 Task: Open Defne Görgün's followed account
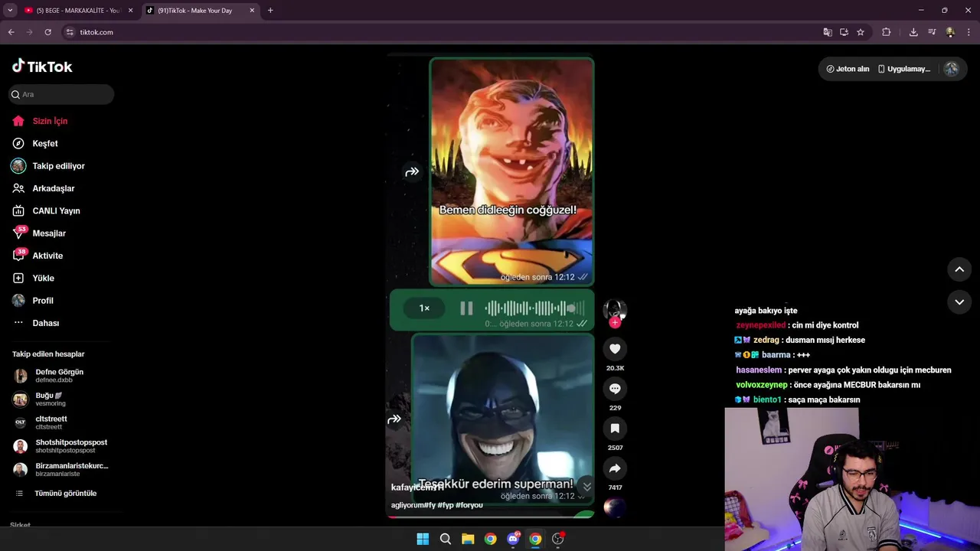[x=59, y=375]
